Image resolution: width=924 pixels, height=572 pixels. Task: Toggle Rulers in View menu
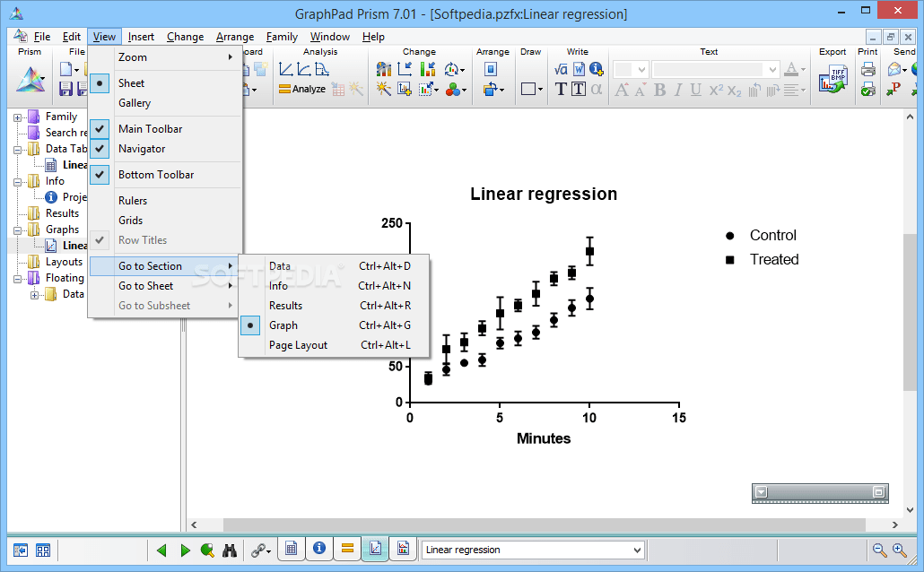[x=165, y=201]
